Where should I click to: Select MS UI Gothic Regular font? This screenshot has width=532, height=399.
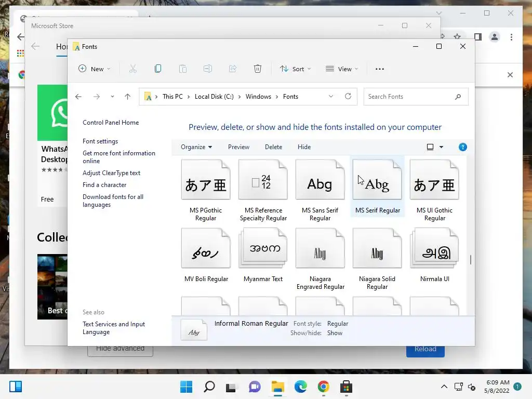pyautogui.click(x=434, y=191)
